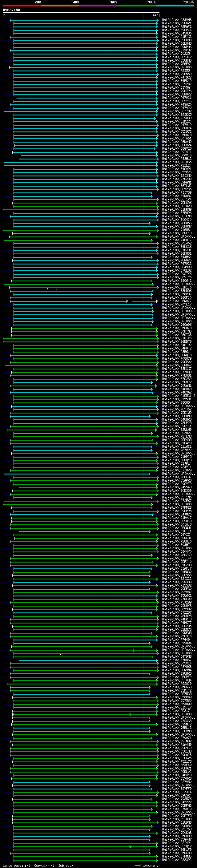Open hit UniRef100_B5T1N0
197x868 pixels.
(x=177, y=497)
